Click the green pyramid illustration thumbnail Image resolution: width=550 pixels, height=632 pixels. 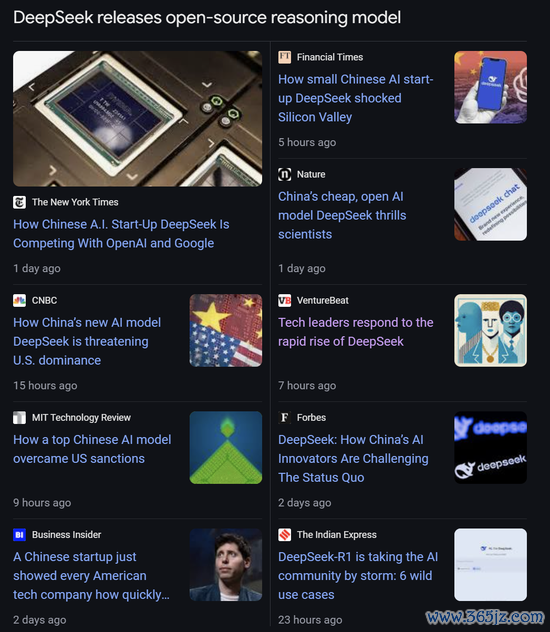[226, 447]
